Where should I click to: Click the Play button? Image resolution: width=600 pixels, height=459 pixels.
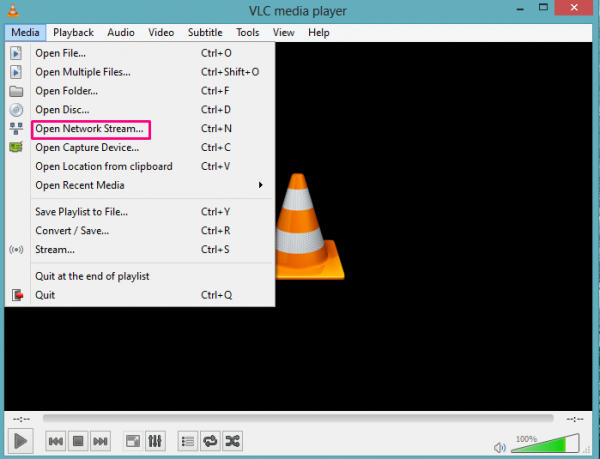[20, 441]
